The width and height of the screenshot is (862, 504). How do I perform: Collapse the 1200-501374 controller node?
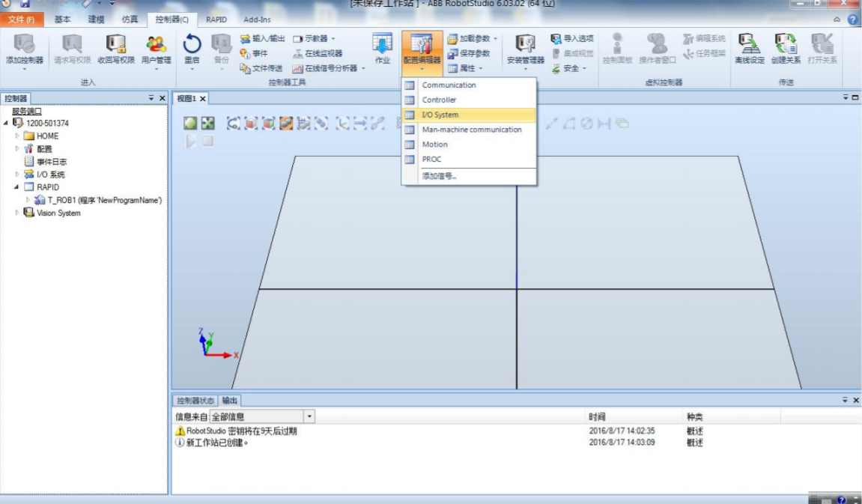click(6, 123)
